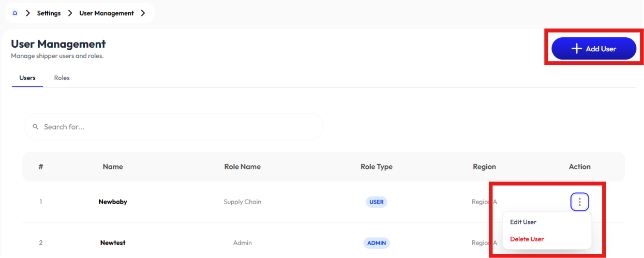Click the chevron after Settings breadcrumb

(x=70, y=13)
